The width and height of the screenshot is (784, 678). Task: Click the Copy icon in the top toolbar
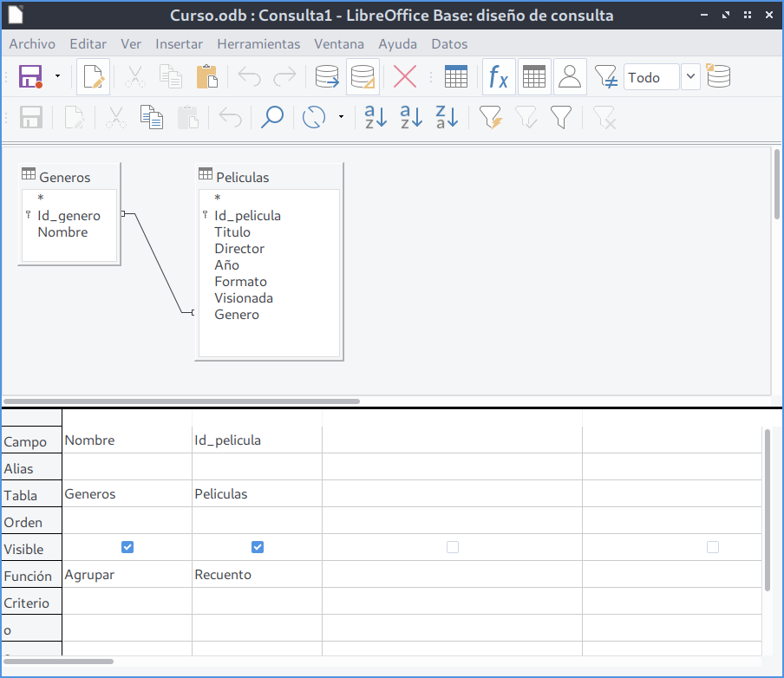(x=171, y=76)
